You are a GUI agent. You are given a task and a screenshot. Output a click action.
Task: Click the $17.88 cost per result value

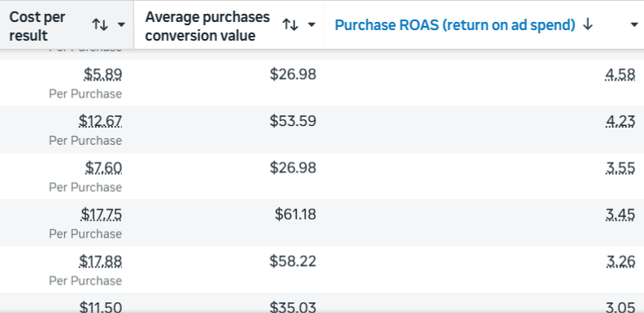point(101,262)
